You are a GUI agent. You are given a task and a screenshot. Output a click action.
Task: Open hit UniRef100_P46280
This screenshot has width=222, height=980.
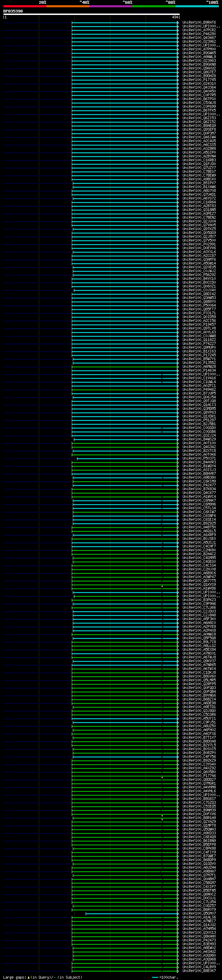coord(199,34)
